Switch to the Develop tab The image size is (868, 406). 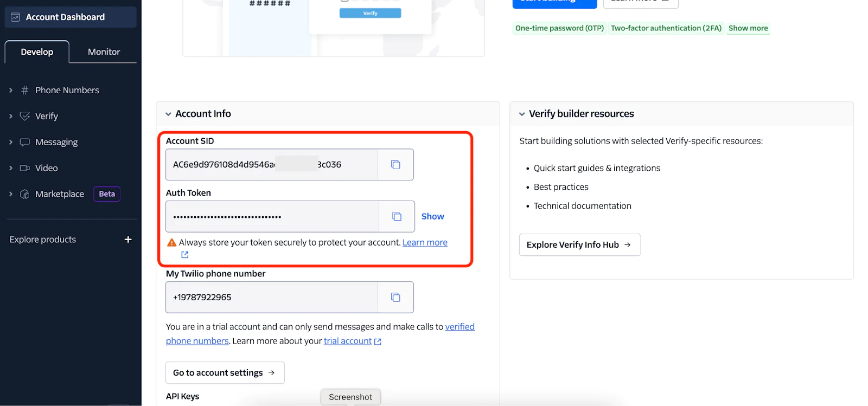[37, 52]
